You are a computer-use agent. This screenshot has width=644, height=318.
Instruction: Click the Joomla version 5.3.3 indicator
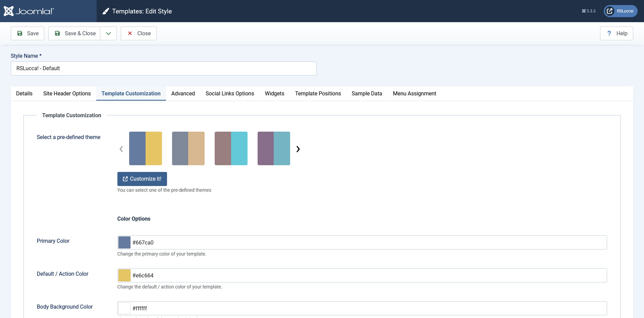tap(589, 11)
